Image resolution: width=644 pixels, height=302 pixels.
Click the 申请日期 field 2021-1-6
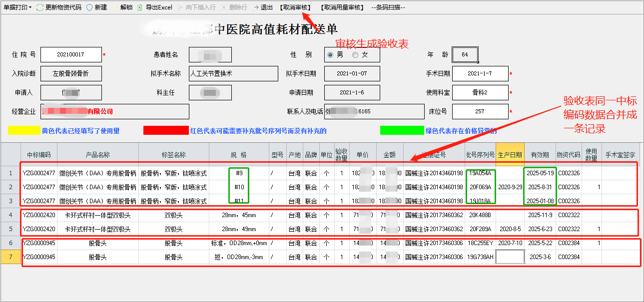pyautogui.click(x=352, y=92)
